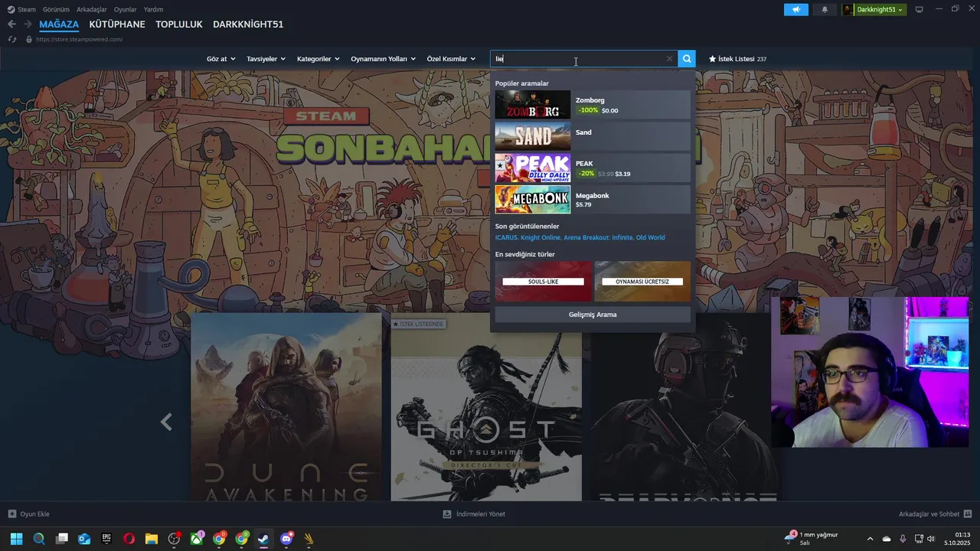Click the Gelişmiş Arama button
980x551 pixels.
click(593, 315)
